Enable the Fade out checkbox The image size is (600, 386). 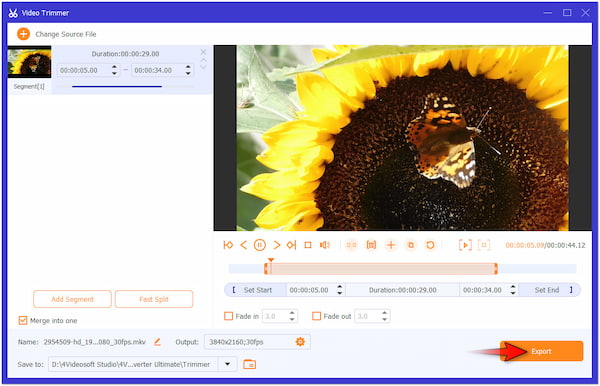point(316,316)
